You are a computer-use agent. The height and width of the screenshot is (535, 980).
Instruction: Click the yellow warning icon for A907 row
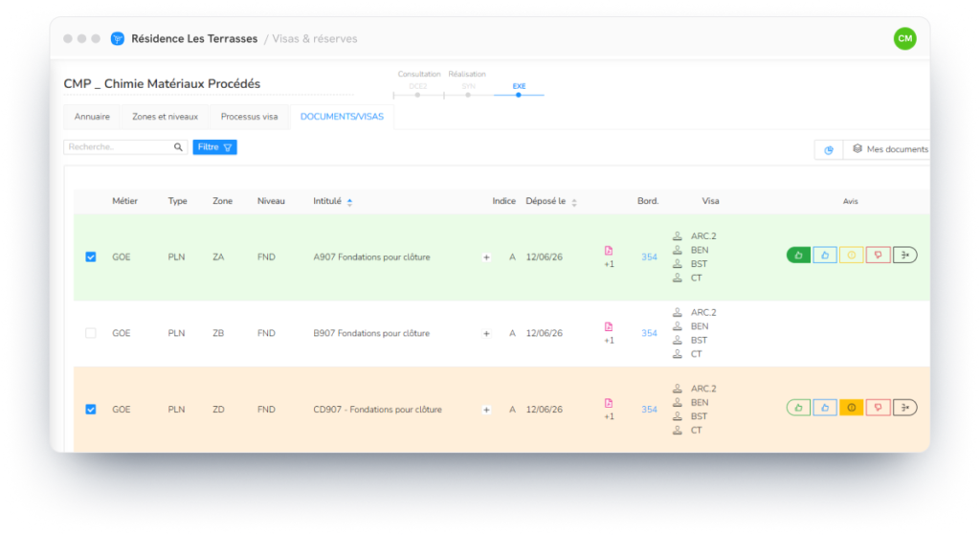pyautogui.click(x=851, y=255)
